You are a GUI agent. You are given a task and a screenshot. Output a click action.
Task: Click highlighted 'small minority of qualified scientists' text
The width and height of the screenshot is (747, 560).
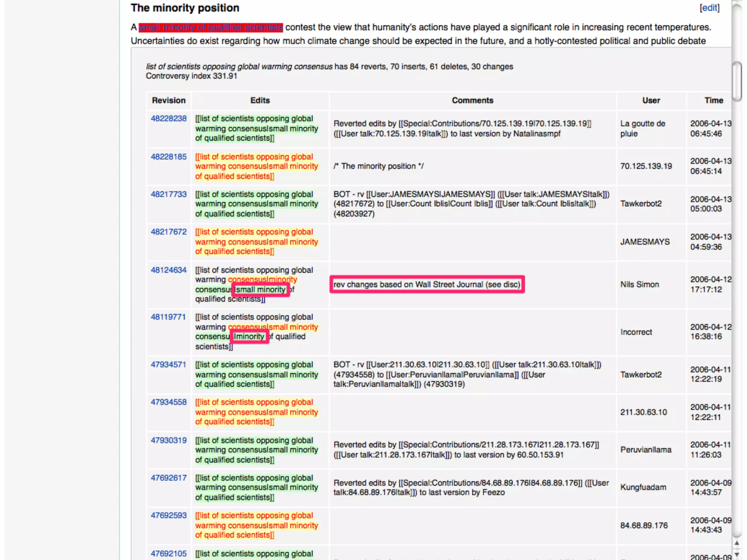(210, 27)
